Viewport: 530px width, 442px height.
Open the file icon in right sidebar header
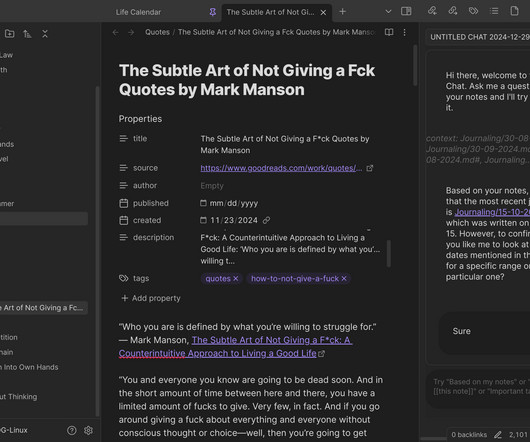pos(514,11)
